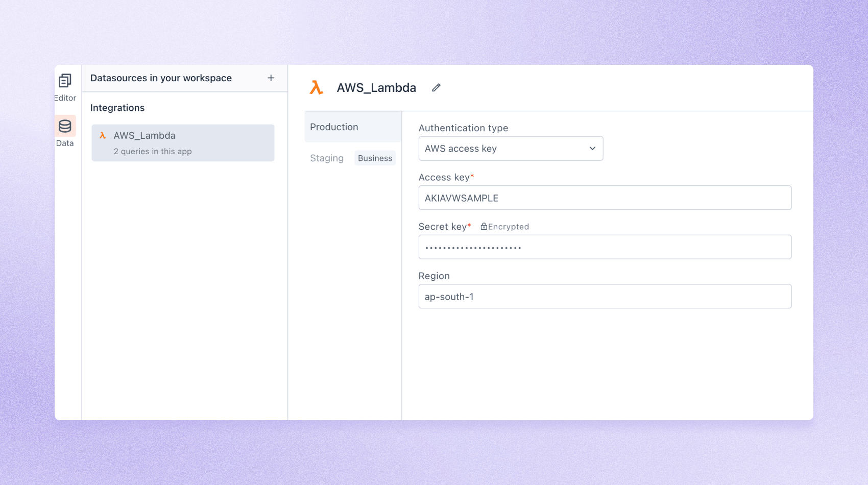The height and width of the screenshot is (485, 868).
Task: Click the Region field showing ap-south-1
Action: pos(605,297)
